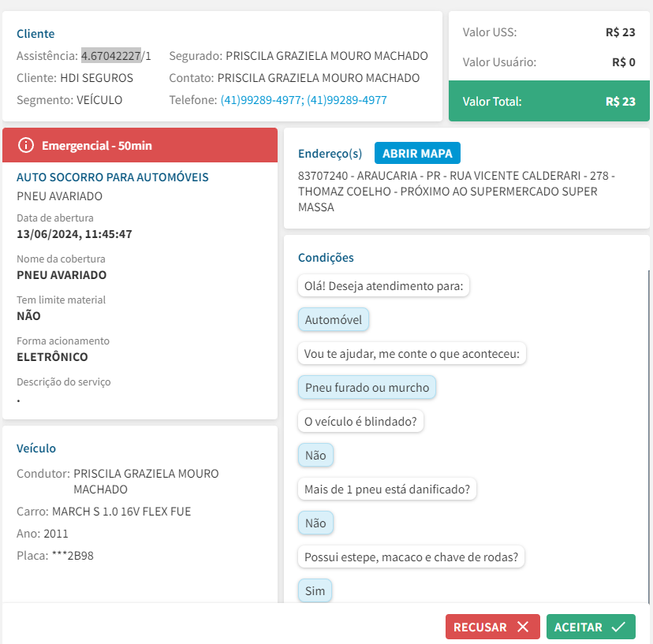Click the Veículo section heading
The image size is (653, 644).
click(36, 449)
